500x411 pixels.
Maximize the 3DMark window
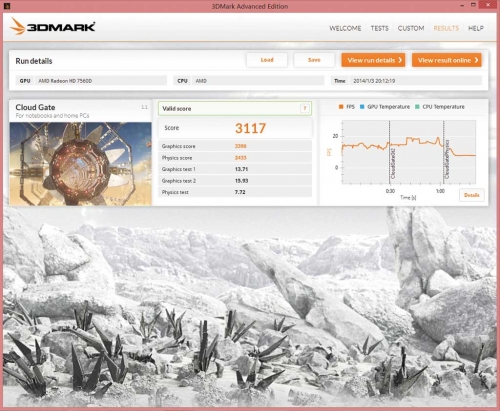pyautogui.click(x=473, y=5)
